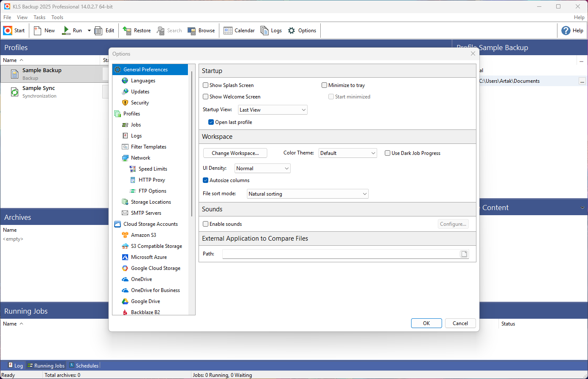Viewport: 588px width, 379px height.
Task: Select Security options in sidebar
Action: pyautogui.click(x=140, y=103)
